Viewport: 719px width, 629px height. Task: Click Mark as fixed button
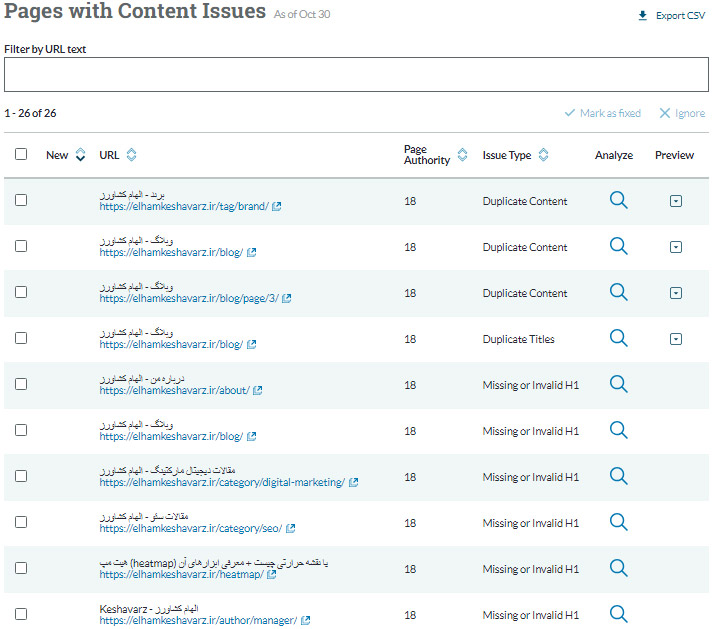click(603, 113)
